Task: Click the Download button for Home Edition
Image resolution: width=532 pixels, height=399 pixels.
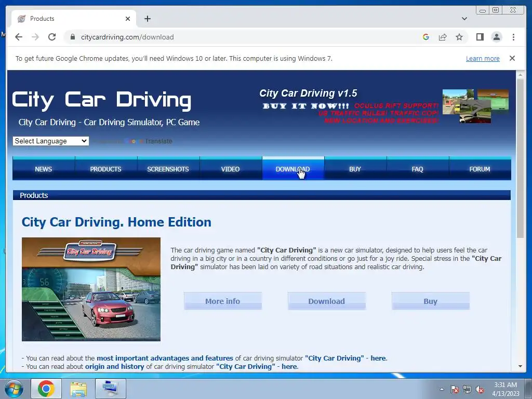Action: click(326, 301)
